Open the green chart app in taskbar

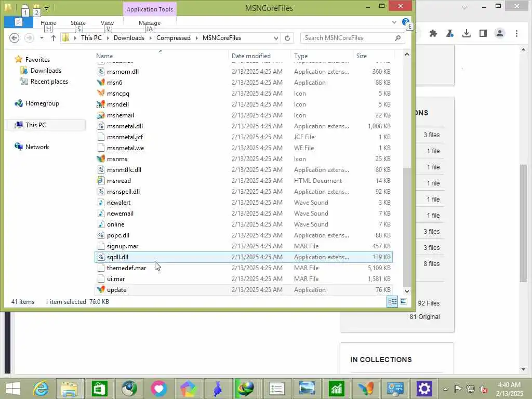point(336,389)
